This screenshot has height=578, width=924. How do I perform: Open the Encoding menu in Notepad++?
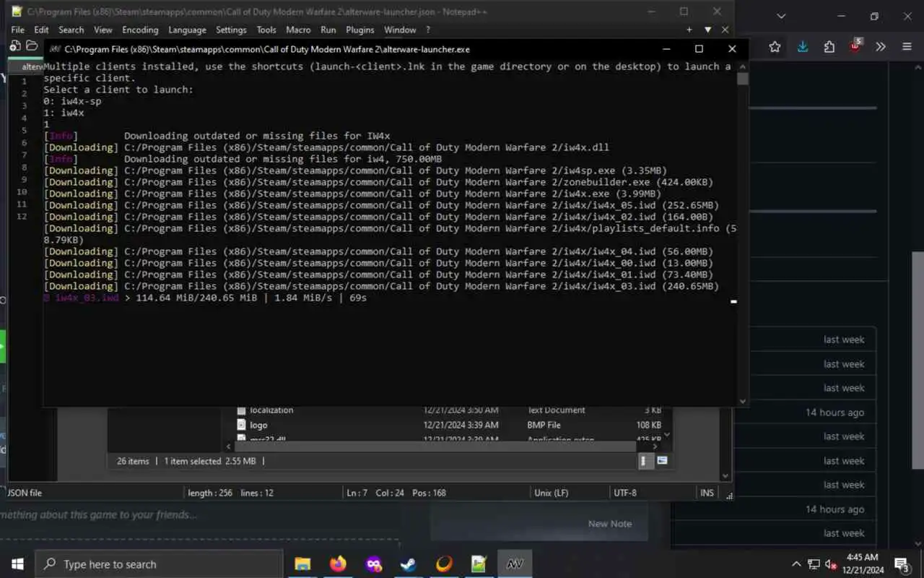tap(140, 30)
